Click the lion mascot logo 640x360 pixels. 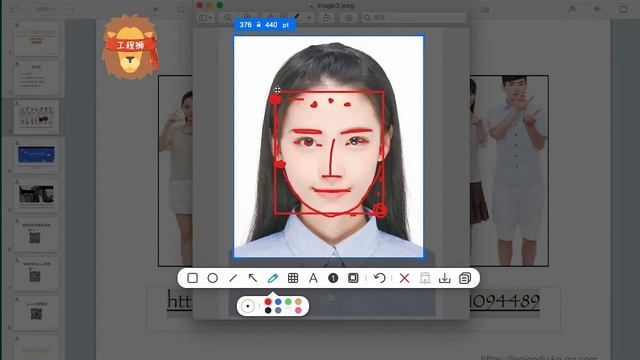point(130,46)
